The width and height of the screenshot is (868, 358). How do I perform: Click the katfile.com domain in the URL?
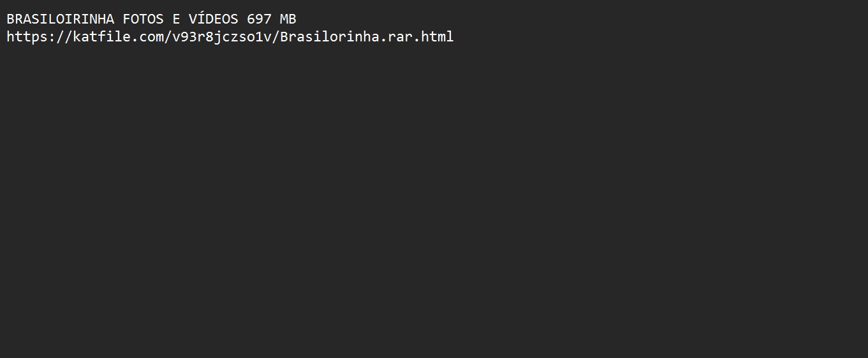point(119,36)
